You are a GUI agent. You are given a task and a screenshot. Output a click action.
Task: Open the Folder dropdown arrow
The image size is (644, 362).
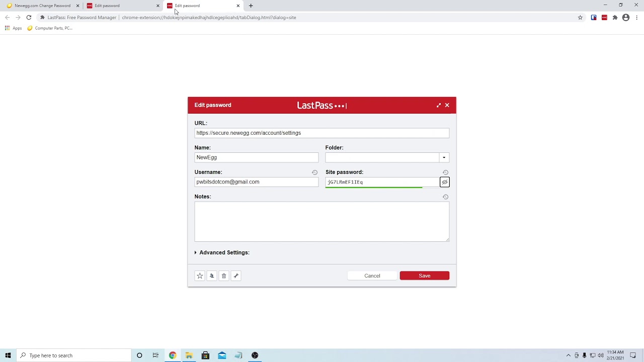tap(444, 157)
